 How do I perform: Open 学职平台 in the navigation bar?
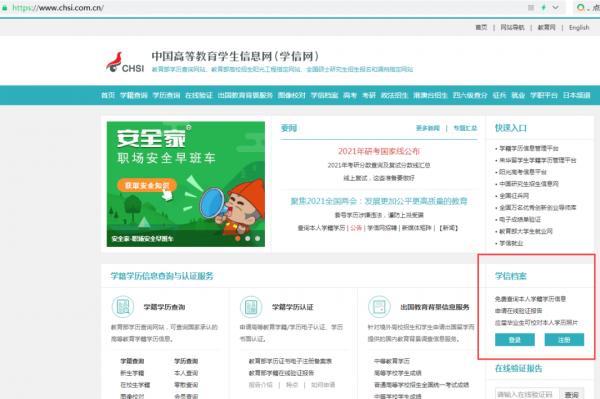(x=544, y=95)
